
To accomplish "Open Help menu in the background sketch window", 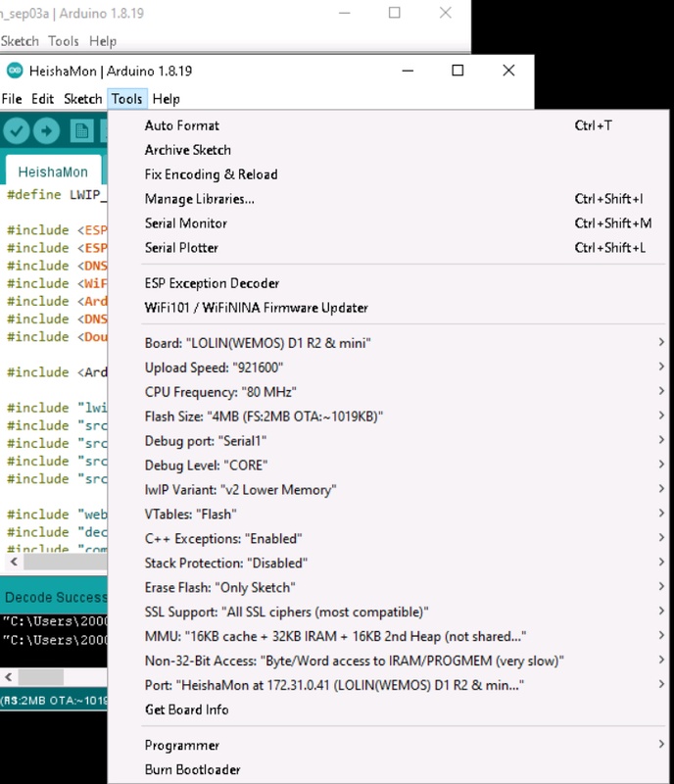I will [103, 41].
